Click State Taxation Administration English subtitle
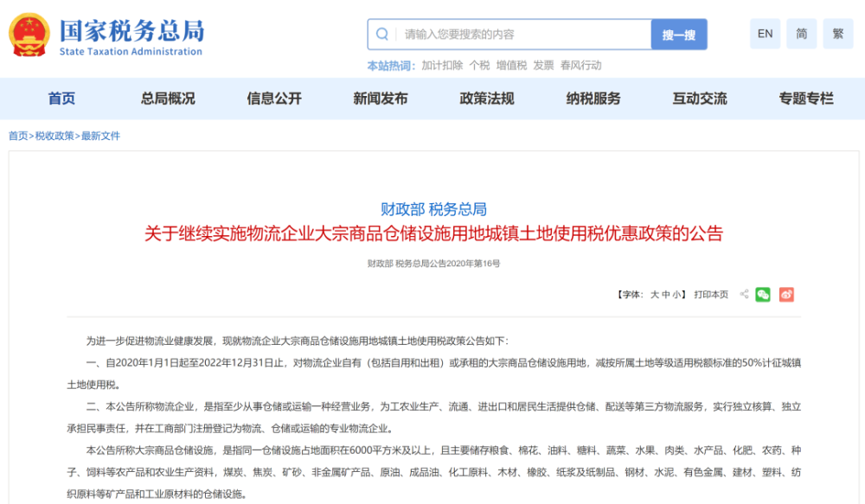The height and width of the screenshot is (504, 865). (x=131, y=51)
